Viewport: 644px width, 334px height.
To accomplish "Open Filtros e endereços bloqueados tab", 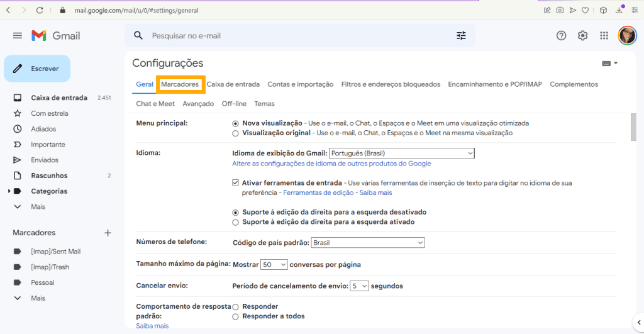I will point(391,84).
